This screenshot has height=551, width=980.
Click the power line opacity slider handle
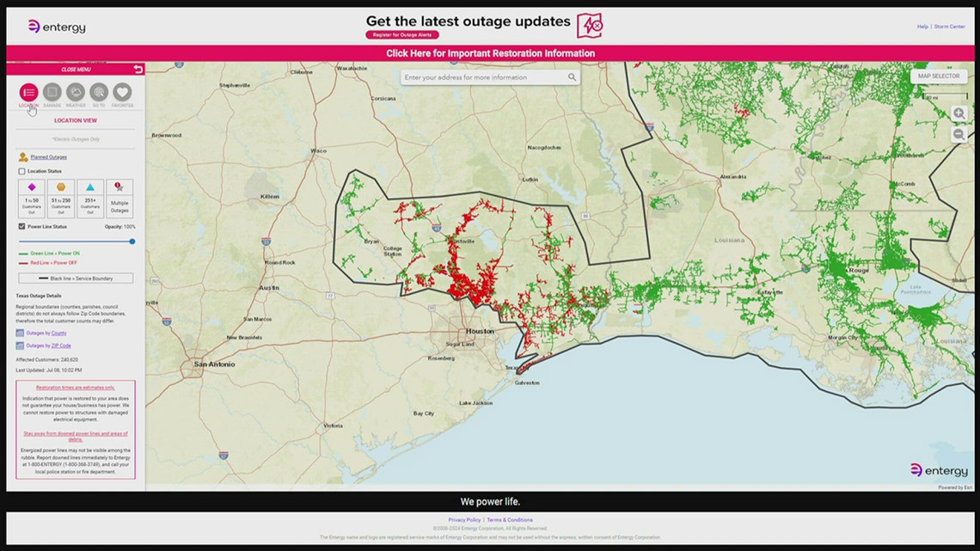pos(132,242)
